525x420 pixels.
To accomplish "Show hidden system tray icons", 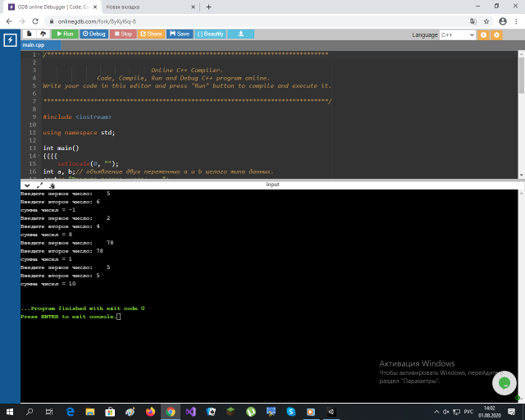I will click(436, 412).
